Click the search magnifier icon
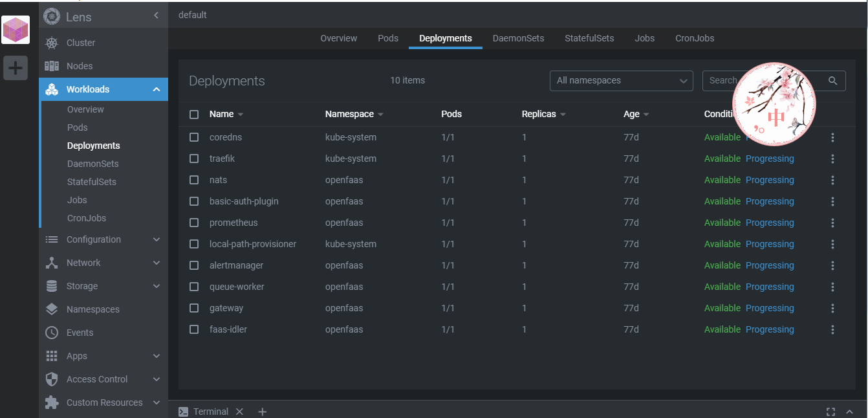This screenshot has height=418, width=868. [x=833, y=81]
